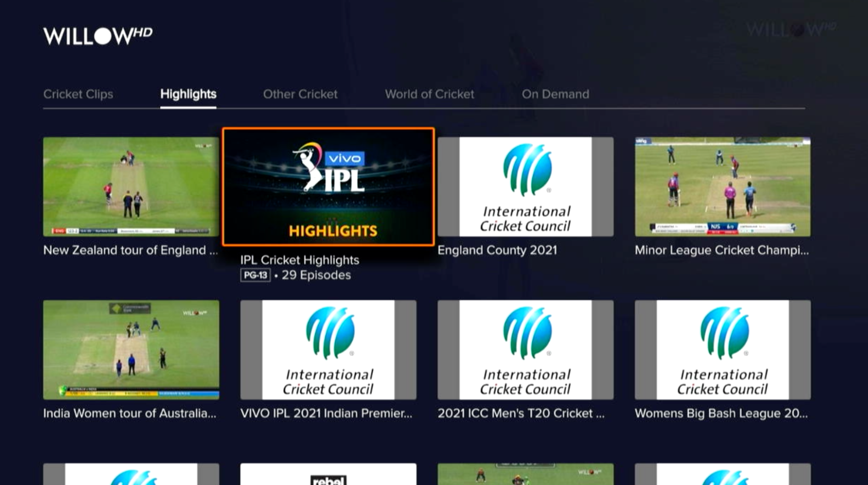Click the '29 Episodes' text
Image resolution: width=868 pixels, height=485 pixels.
316,275
